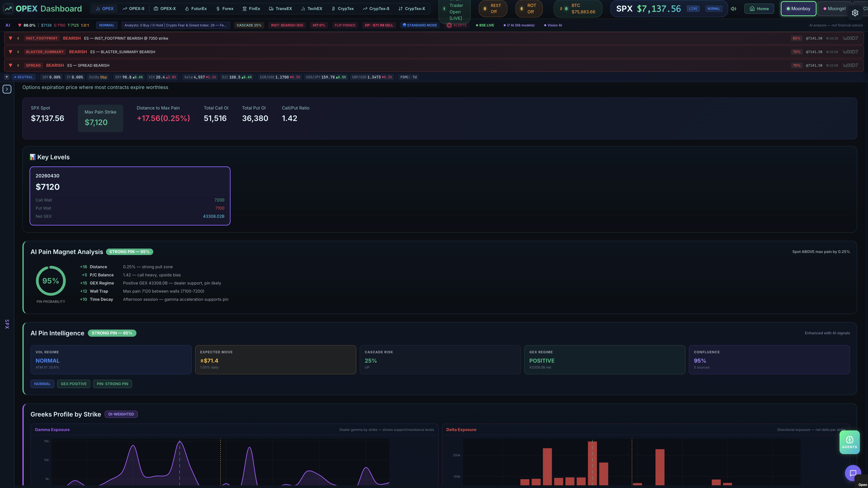This screenshot has width=868, height=488.
Task: Click the VOL REGIME NORMAL card
Action: point(111,360)
